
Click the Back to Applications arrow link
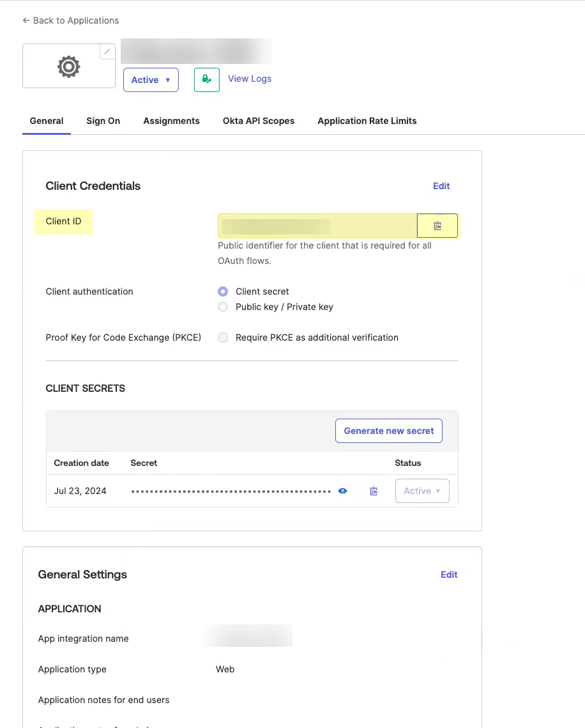(70, 20)
